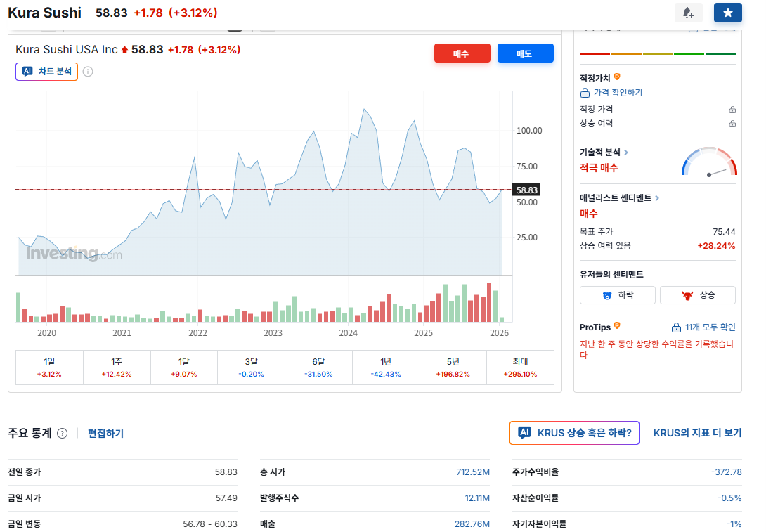This screenshot has height=532, width=766.
Task: Click the KRUS 상승 혹은 하락? AI button
Action: pyautogui.click(x=574, y=433)
